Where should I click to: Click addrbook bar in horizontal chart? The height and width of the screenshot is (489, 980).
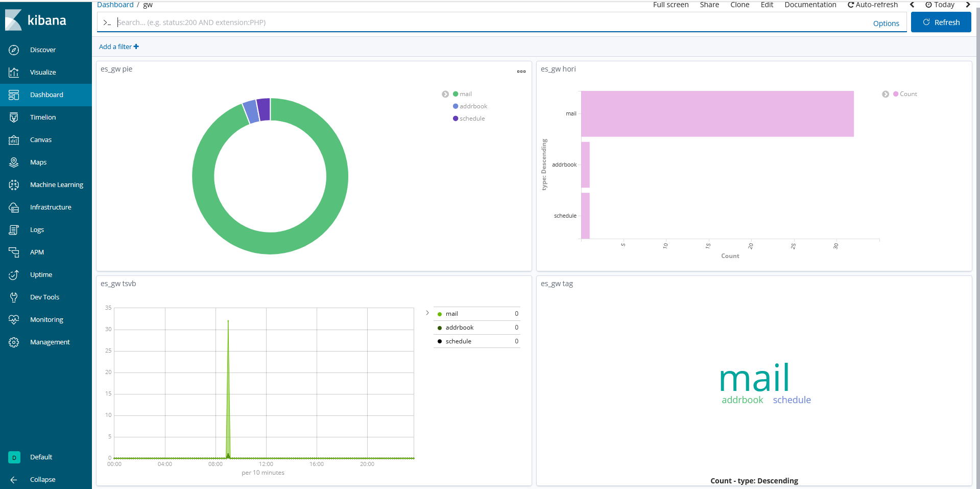click(585, 165)
